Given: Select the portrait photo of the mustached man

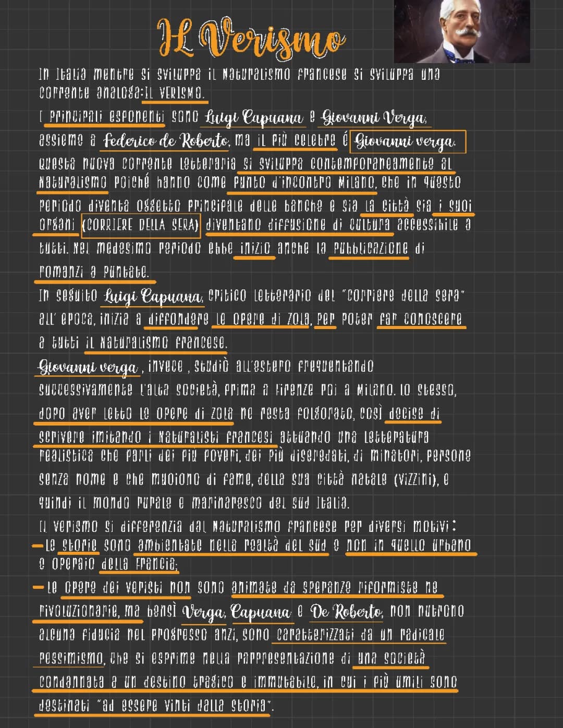Looking at the screenshot, I should (462, 31).
